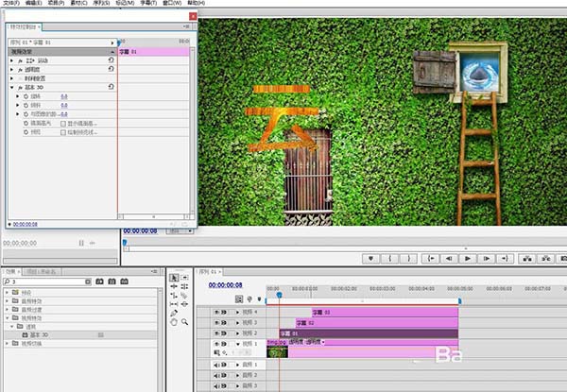Reset the 基本 3D effect parameters
Viewport: 567px width, 392px height.
pyautogui.click(x=112, y=87)
